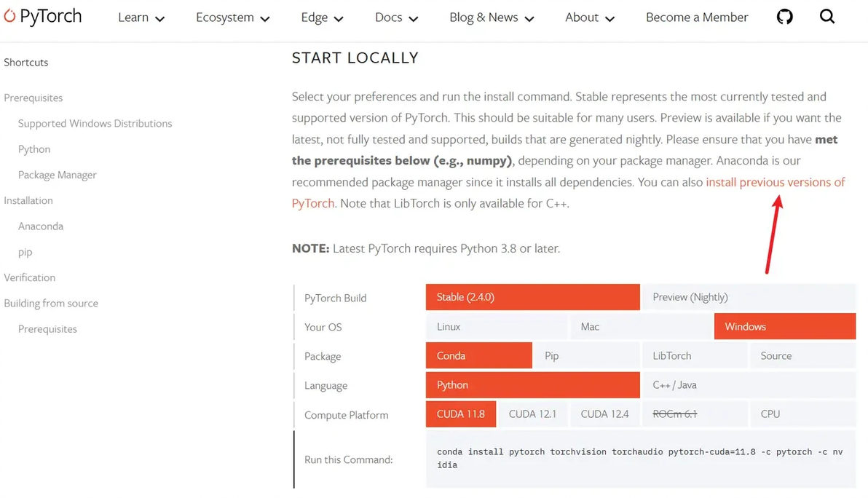Expand the Docs dropdown menu
868x498 pixels.
(x=396, y=17)
